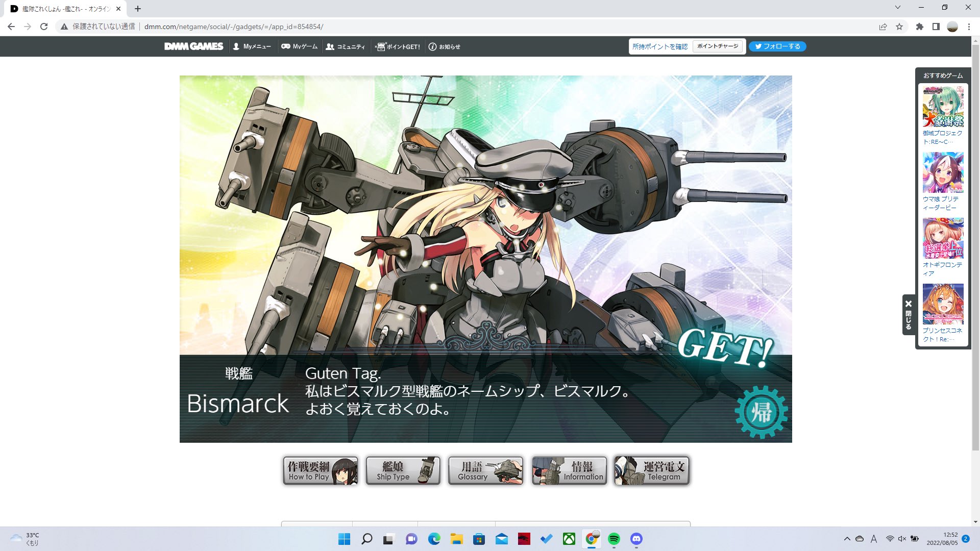Open the Chrome extensions puzzle icon
The width and height of the screenshot is (980, 551).
pyautogui.click(x=919, y=27)
